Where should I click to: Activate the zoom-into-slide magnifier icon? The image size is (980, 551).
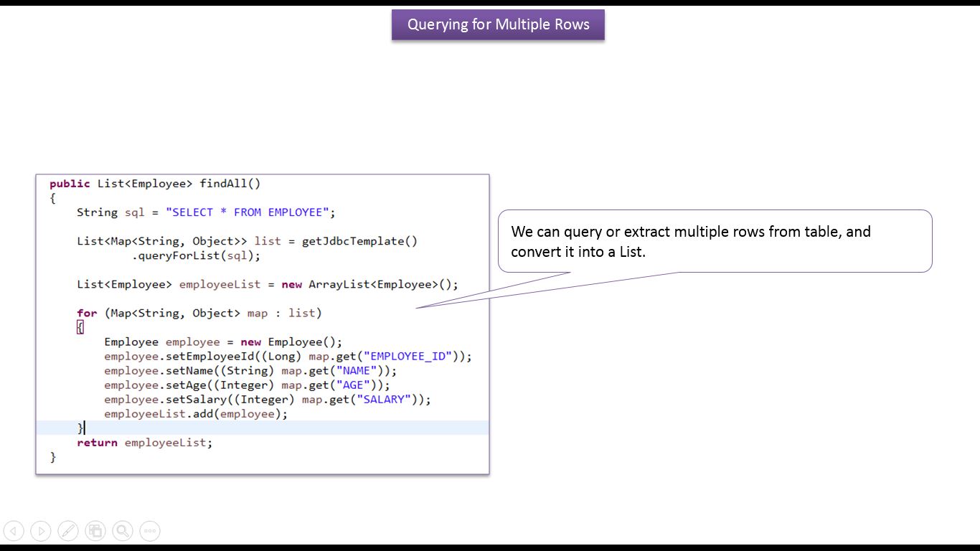coord(123,531)
